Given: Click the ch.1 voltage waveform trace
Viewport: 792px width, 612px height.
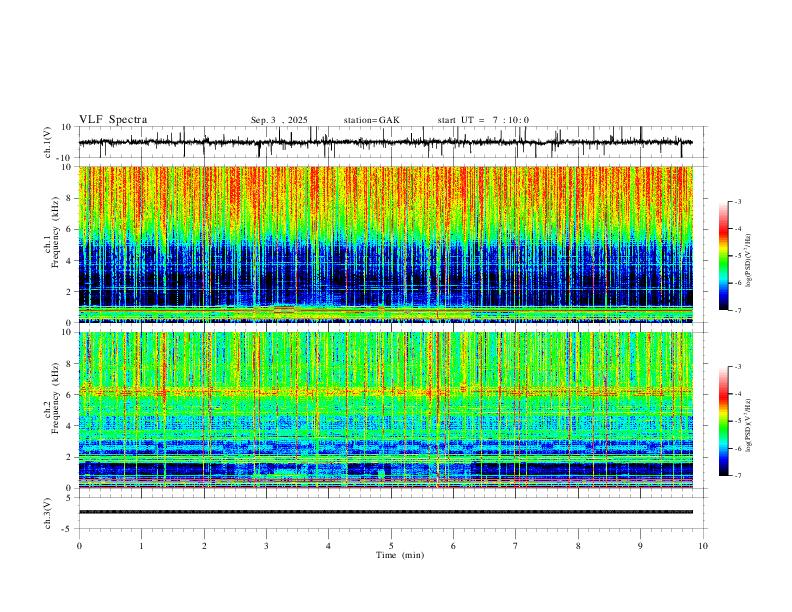Looking at the screenshot, I should (x=385, y=142).
